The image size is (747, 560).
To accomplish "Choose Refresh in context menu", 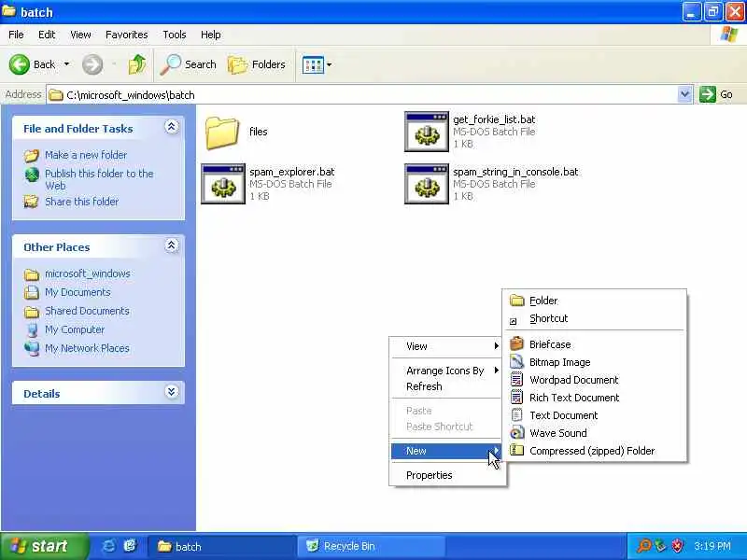I will [446, 386].
